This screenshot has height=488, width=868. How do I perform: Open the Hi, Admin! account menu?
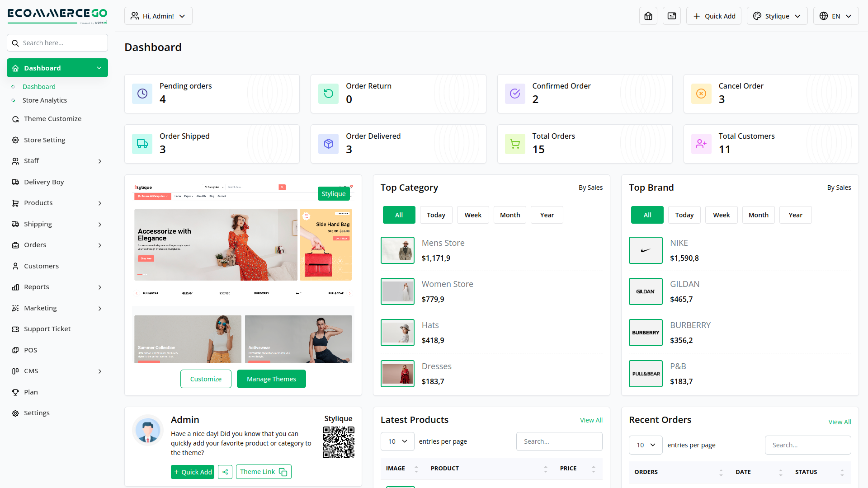pos(158,15)
